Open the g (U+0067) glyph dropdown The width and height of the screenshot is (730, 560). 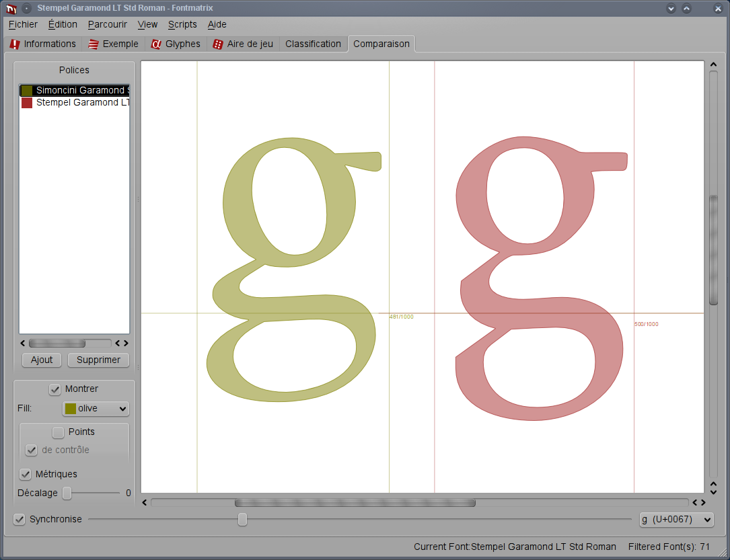click(x=676, y=520)
